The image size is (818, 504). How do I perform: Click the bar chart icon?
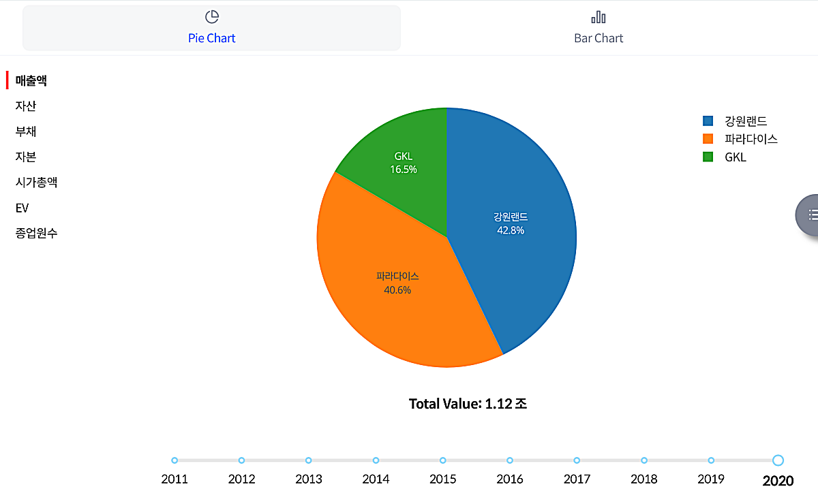pos(599,17)
